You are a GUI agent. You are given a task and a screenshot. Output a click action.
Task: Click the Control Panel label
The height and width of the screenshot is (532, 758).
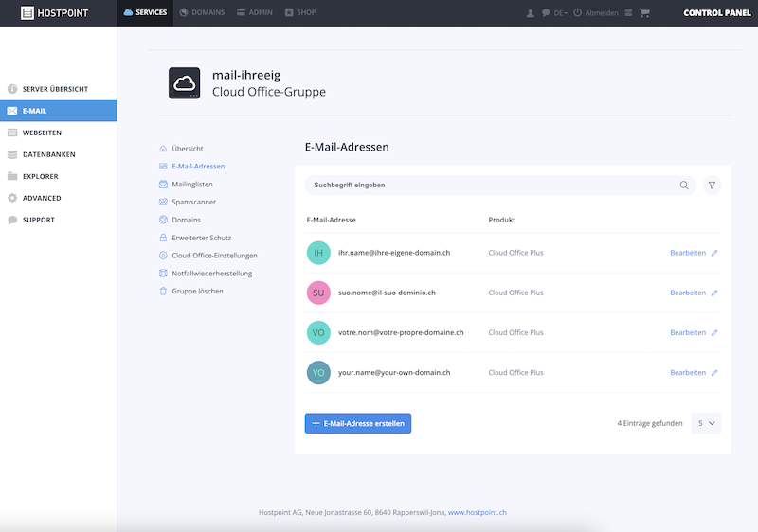[x=717, y=13]
